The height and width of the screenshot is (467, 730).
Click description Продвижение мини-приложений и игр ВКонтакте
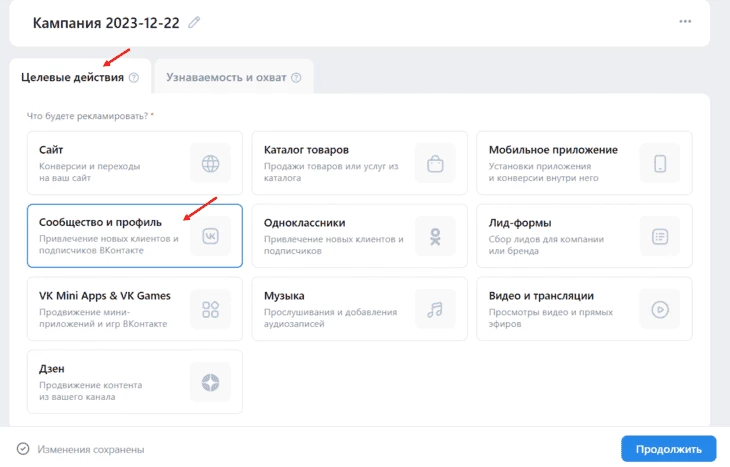(x=103, y=318)
